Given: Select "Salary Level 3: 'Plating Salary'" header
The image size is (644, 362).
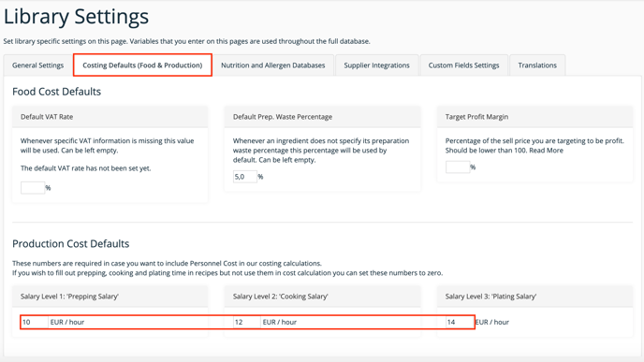Looking at the screenshot, I should click(x=534, y=297).
